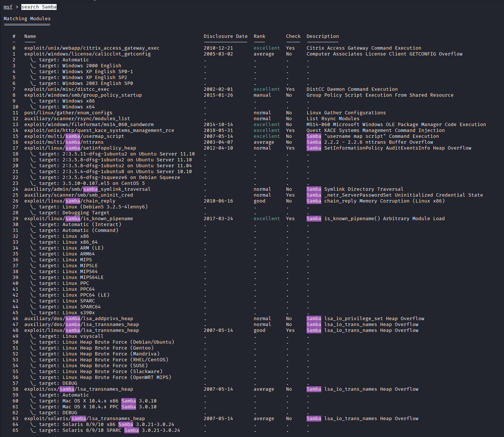Click the Check column header
Viewport: 504px width, 437px height.
coord(293,36)
